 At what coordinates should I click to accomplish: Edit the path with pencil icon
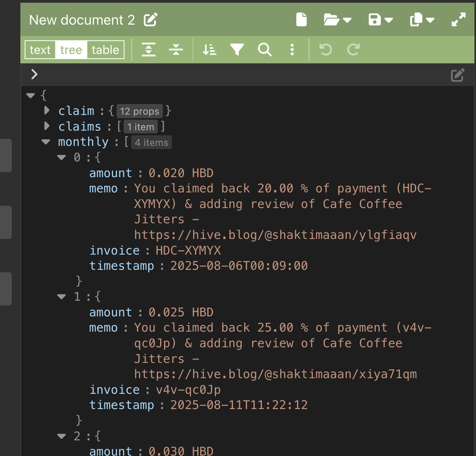(458, 75)
